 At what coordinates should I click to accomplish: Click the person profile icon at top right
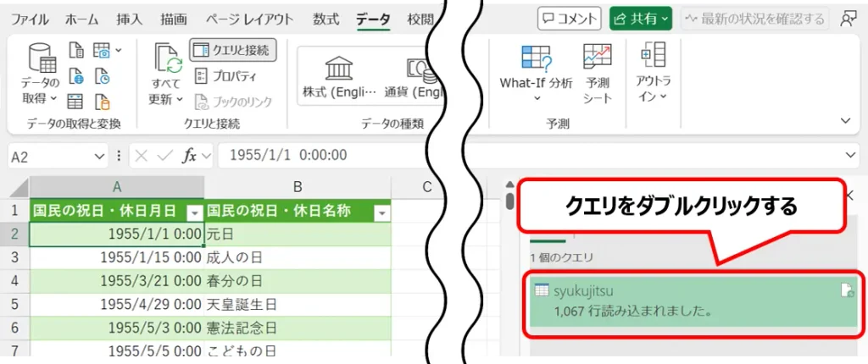848,19
